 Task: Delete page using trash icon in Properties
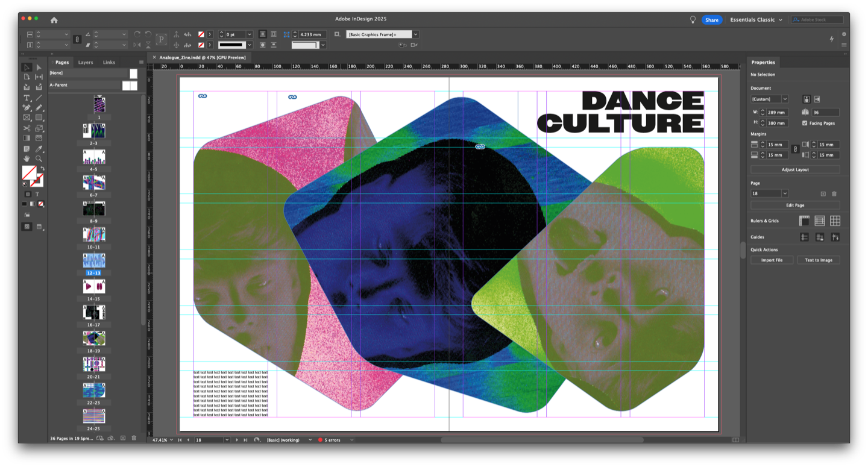click(834, 193)
